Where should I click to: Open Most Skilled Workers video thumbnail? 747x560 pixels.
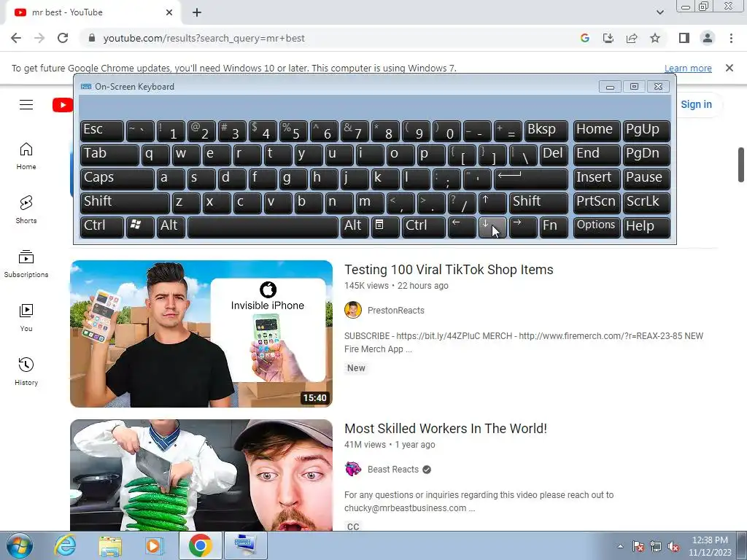coord(201,475)
